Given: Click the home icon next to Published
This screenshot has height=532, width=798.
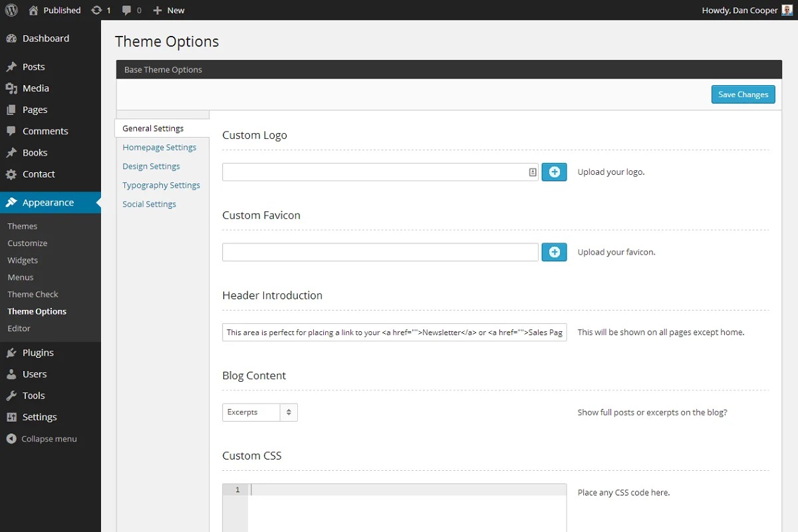Looking at the screenshot, I should (x=34, y=11).
